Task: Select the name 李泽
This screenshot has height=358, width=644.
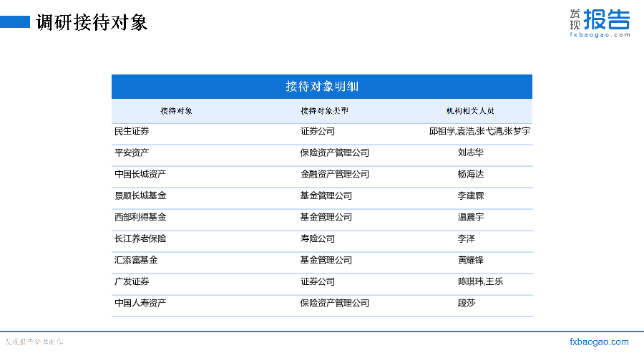Action: (x=467, y=238)
